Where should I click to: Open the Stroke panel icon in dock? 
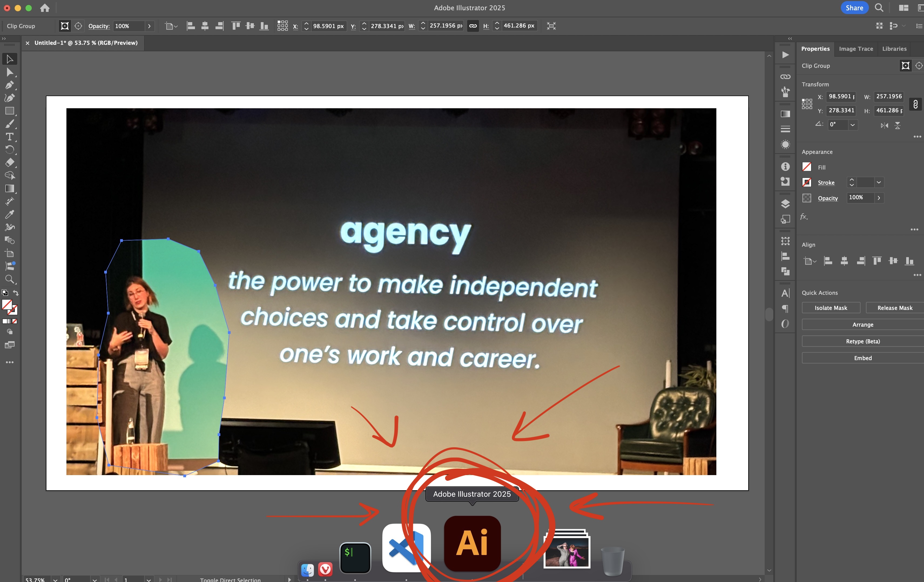tap(785, 129)
